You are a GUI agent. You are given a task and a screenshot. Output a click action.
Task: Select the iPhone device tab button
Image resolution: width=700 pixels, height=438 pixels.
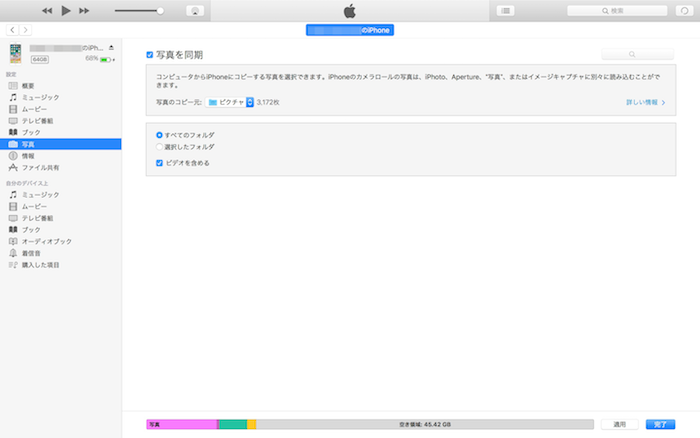(350, 30)
